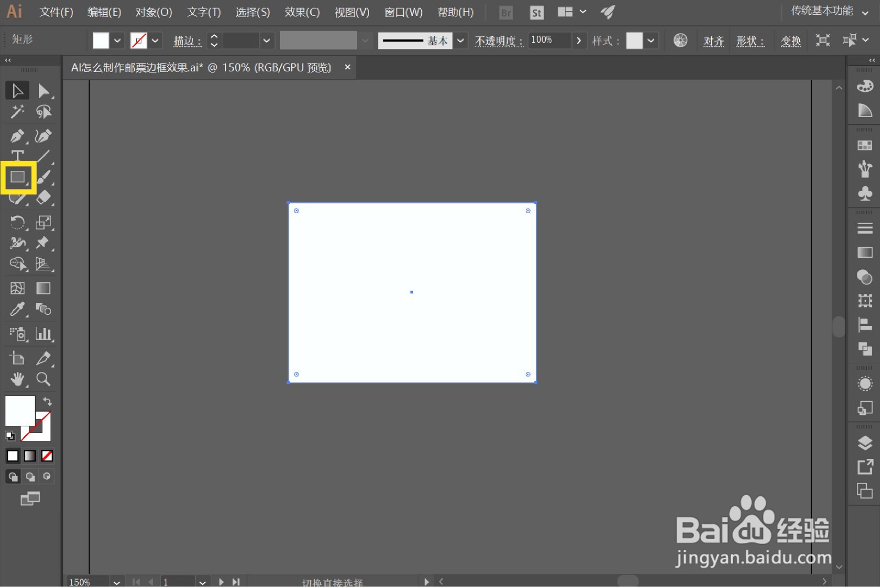Open the 对齐 align panel link

tap(714, 41)
